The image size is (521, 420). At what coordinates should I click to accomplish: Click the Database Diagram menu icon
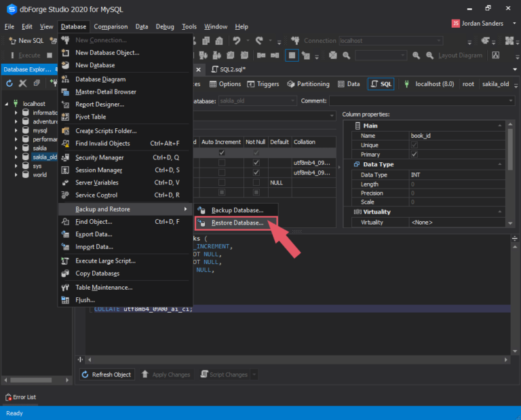click(65, 79)
